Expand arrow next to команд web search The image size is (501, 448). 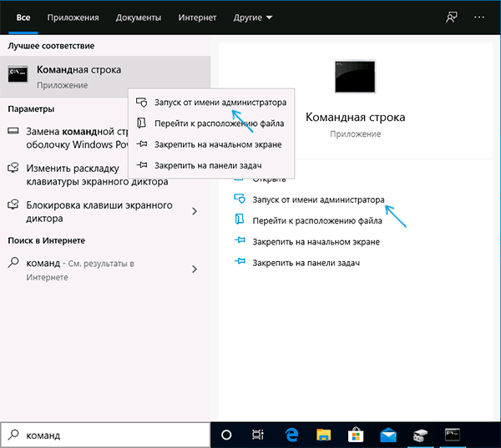(x=195, y=269)
